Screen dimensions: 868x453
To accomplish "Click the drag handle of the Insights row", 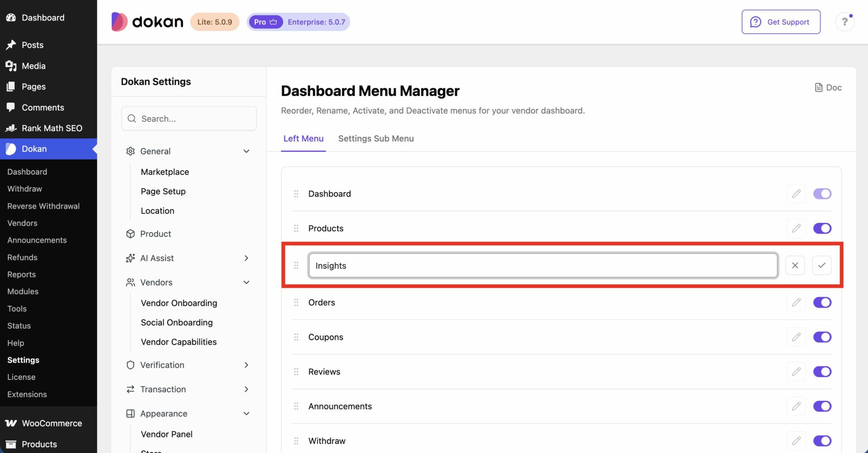I will pyautogui.click(x=296, y=265).
